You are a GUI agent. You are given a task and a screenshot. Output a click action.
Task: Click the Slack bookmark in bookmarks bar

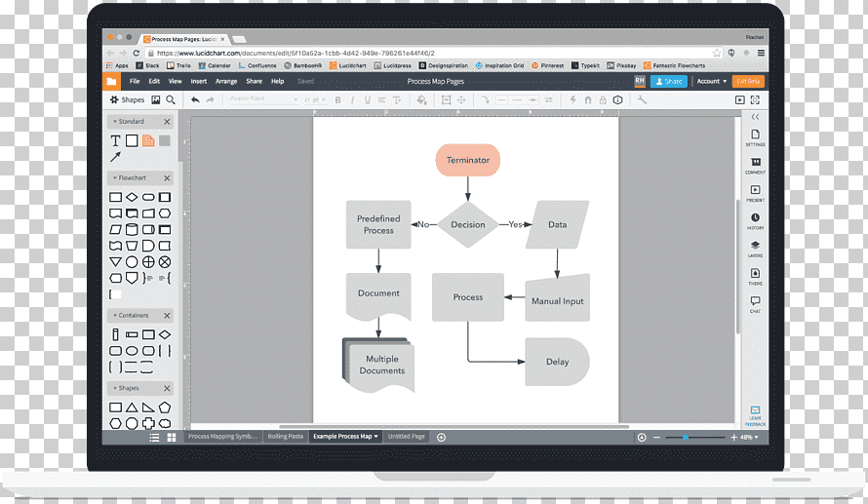click(x=148, y=65)
